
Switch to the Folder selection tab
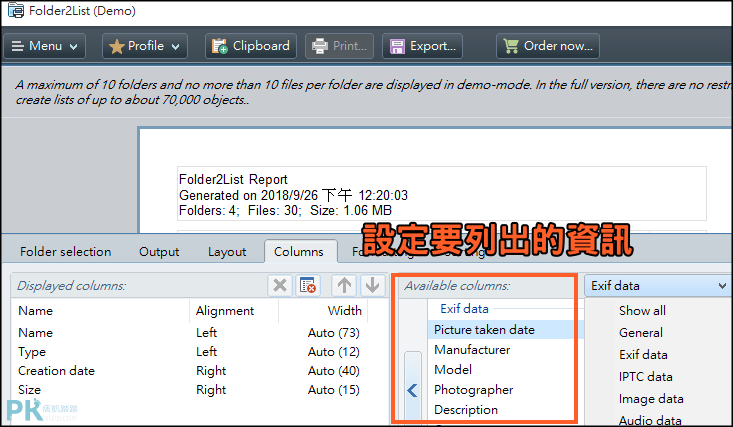tap(65, 252)
